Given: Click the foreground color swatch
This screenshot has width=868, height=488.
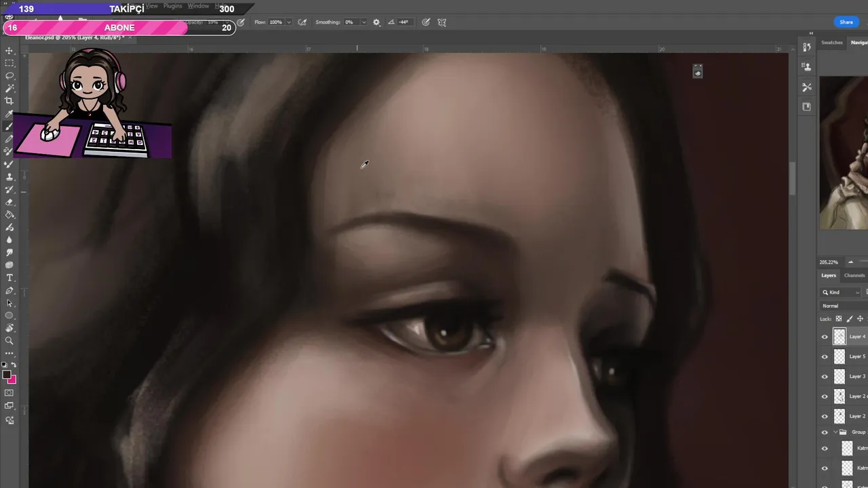Looking at the screenshot, I should 6,375.
